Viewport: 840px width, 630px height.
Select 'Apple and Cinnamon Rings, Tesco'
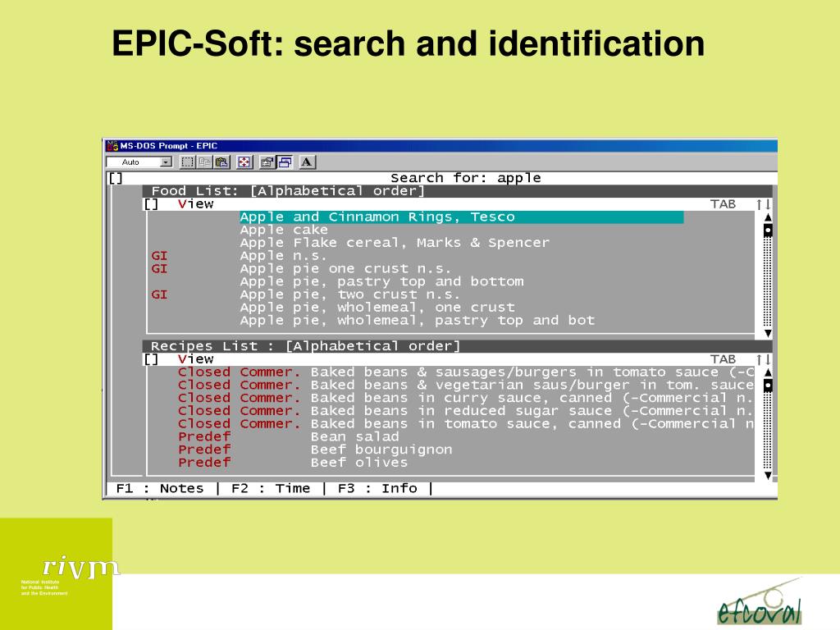click(x=462, y=217)
